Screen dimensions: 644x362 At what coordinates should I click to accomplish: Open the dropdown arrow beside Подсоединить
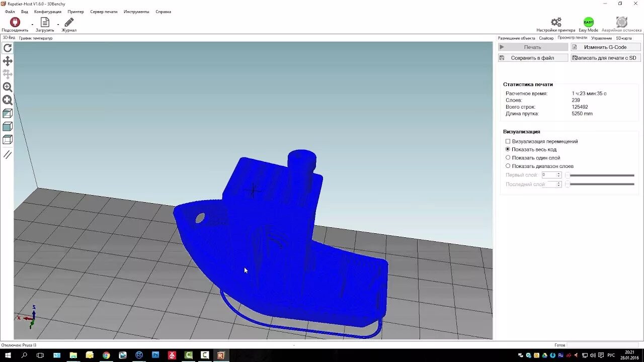coord(32,24)
